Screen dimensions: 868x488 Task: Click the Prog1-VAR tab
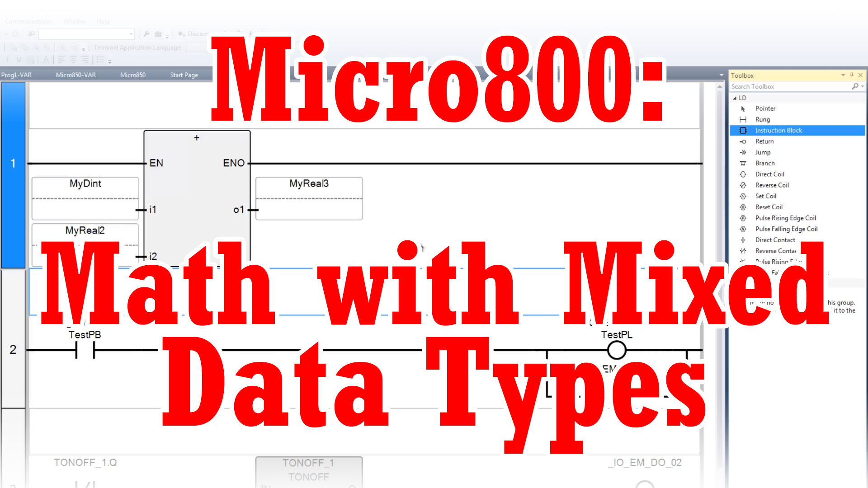tap(16, 75)
